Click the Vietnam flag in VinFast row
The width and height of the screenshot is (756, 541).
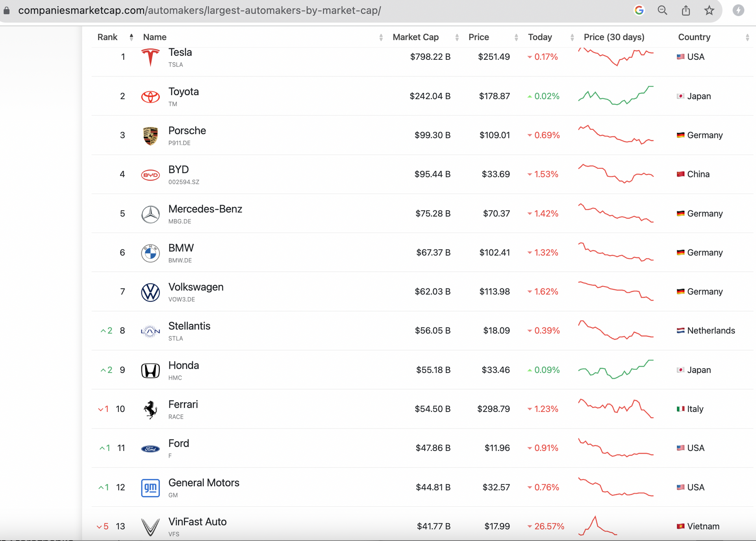[680, 526]
